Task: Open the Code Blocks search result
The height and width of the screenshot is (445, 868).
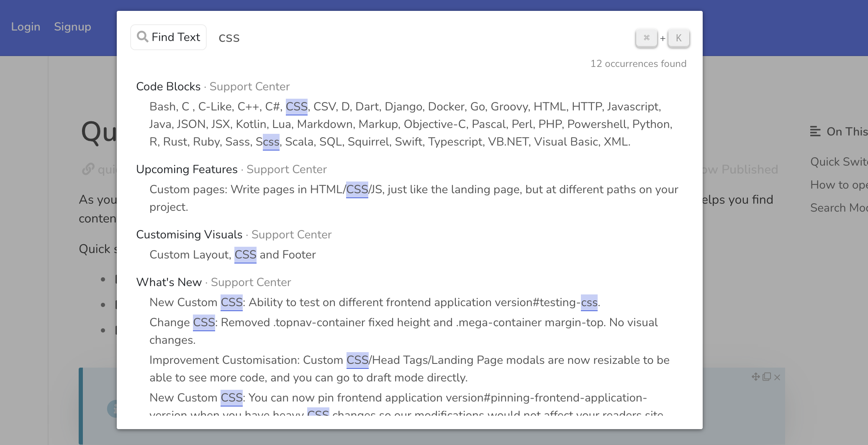Action: (x=168, y=87)
